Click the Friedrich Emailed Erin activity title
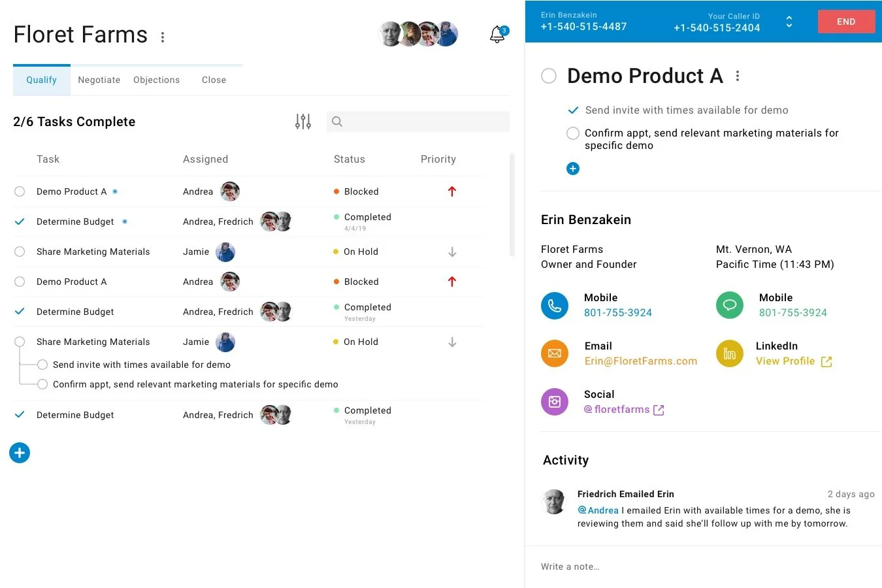 [x=626, y=494]
